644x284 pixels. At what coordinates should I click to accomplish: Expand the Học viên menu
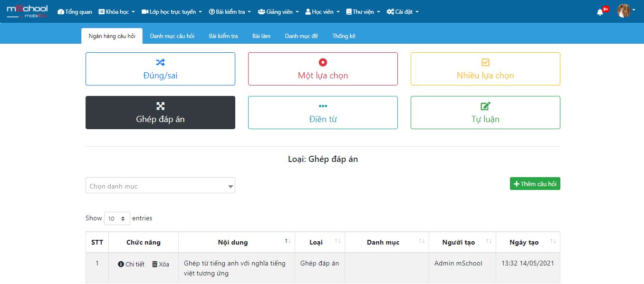click(x=323, y=12)
